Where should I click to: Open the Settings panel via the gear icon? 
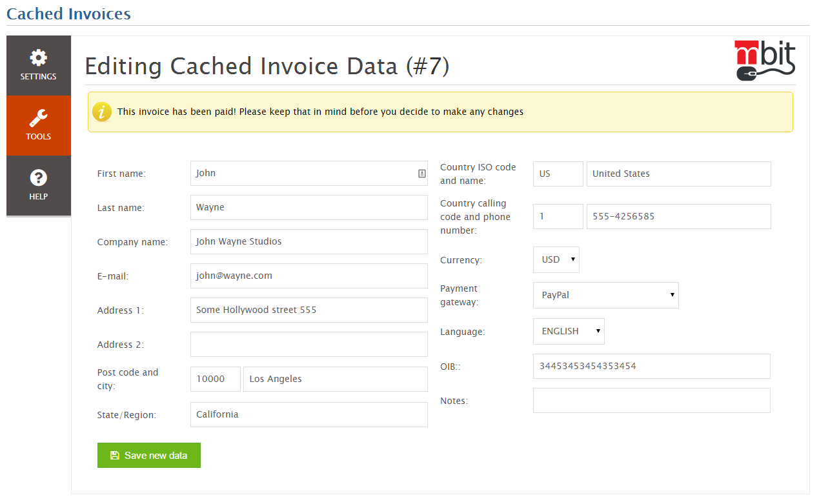pyautogui.click(x=38, y=59)
